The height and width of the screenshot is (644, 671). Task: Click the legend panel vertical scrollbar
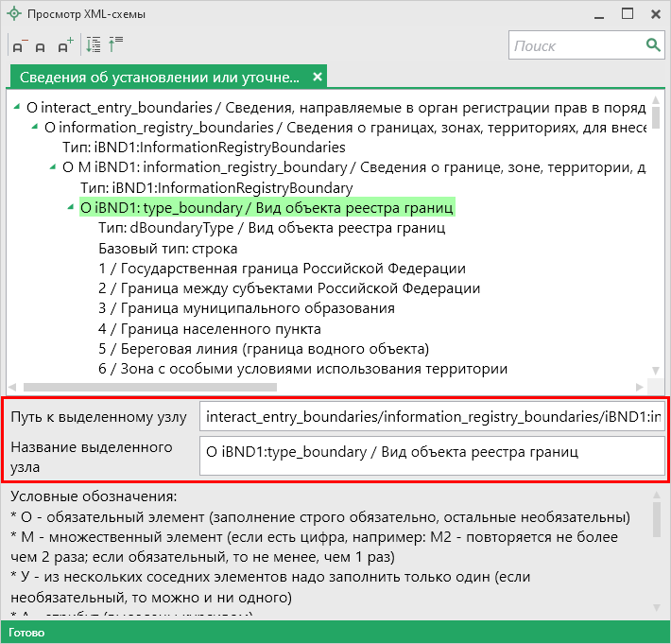657,518
